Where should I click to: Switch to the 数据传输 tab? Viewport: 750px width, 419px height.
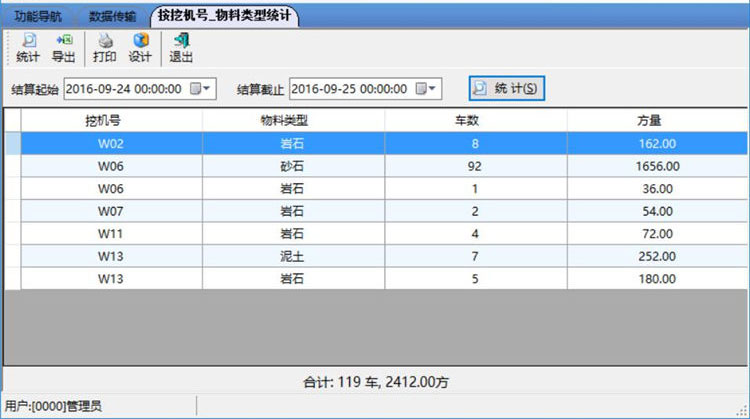(112, 16)
